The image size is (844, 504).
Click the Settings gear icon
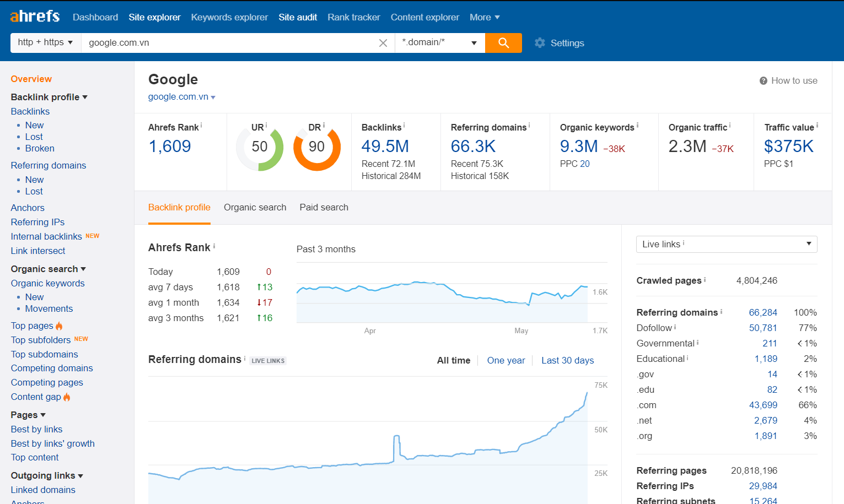(x=540, y=43)
